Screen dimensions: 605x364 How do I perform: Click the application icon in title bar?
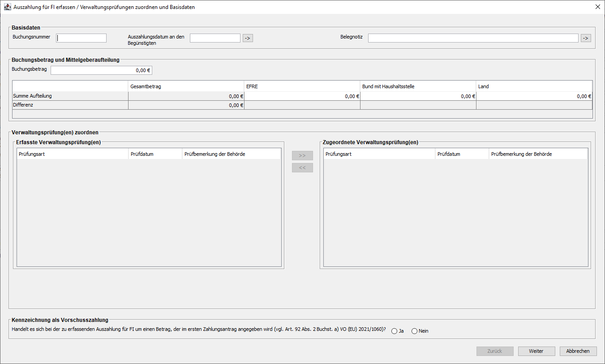(8, 7)
